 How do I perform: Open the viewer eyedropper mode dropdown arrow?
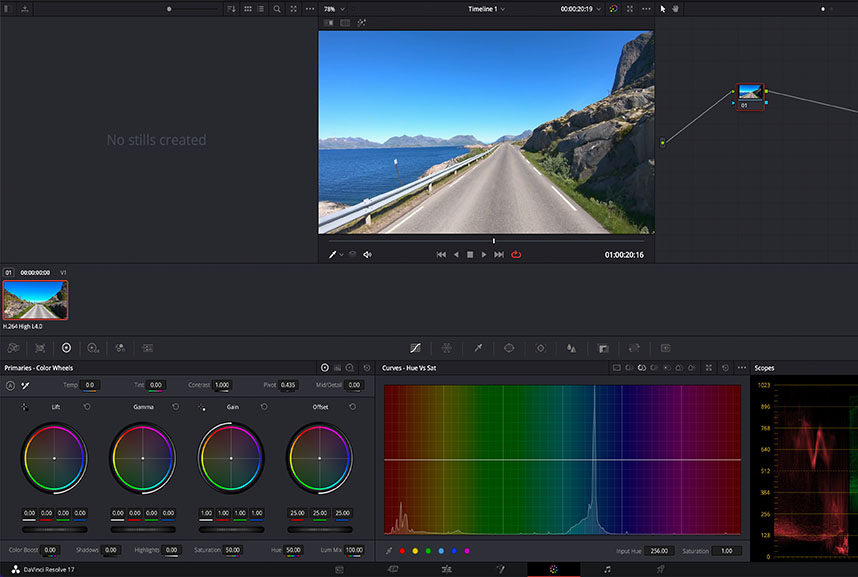click(x=341, y=255)
